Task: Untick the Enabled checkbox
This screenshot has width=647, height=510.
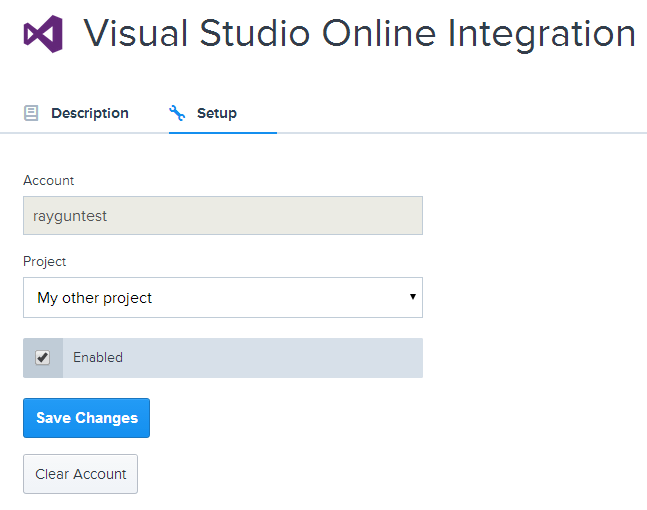Action: tap(43, 357)
